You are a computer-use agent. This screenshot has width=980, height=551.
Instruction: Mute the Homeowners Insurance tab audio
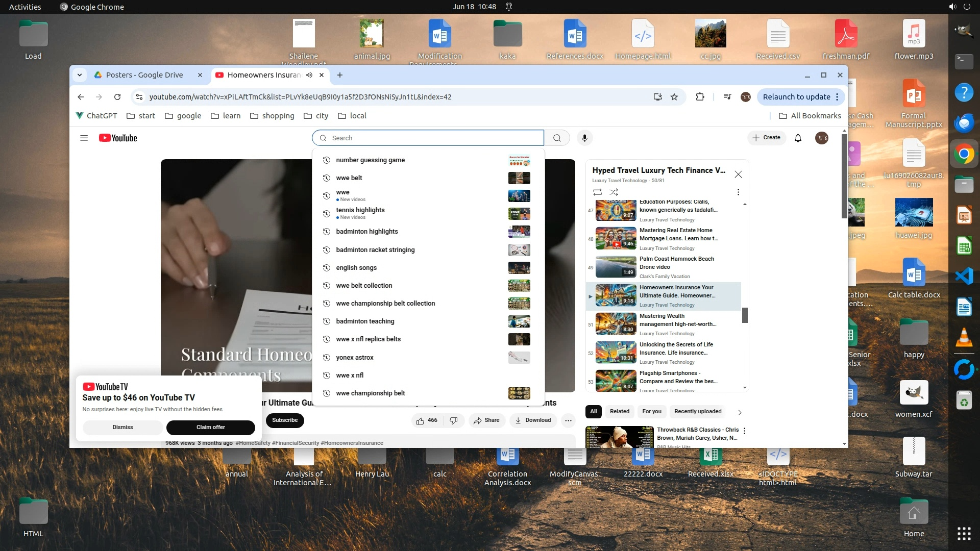[x=309, y=75]
